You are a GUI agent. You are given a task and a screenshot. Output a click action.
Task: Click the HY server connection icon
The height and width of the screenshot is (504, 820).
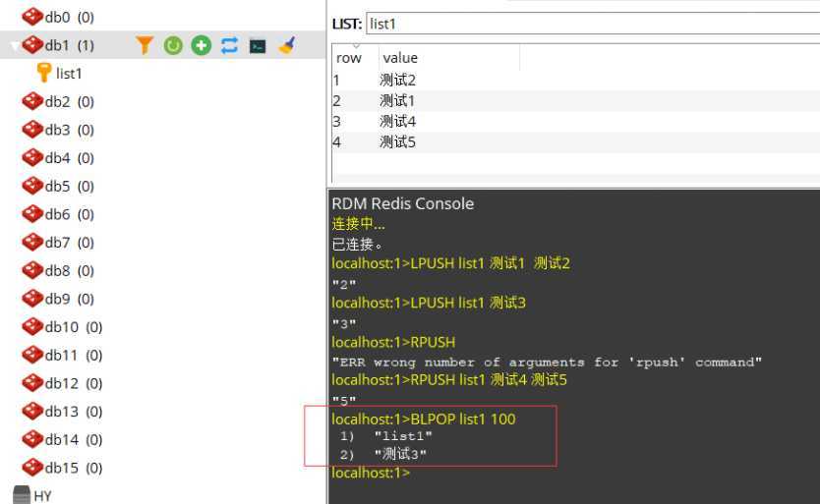point(22,495)
